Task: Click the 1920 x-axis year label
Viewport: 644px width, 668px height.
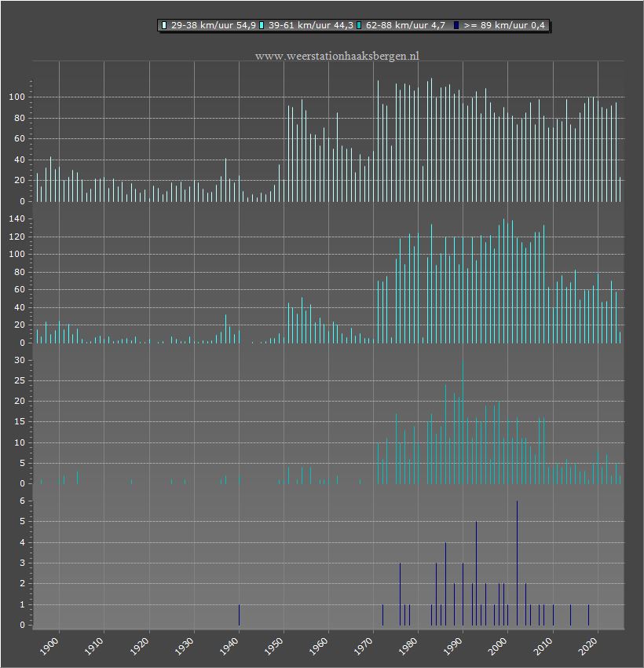Action: (x=140, y=646)
